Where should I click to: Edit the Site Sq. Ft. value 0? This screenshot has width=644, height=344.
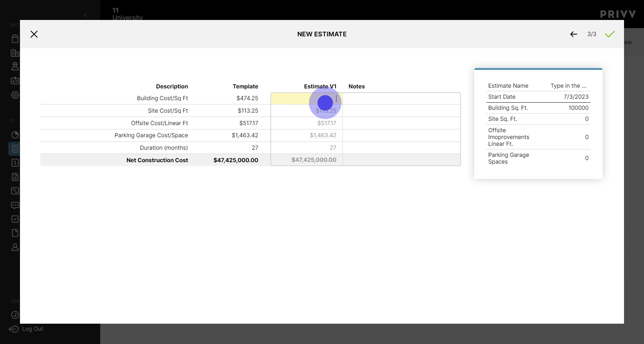pyautogui.click(x=587, y=119)
